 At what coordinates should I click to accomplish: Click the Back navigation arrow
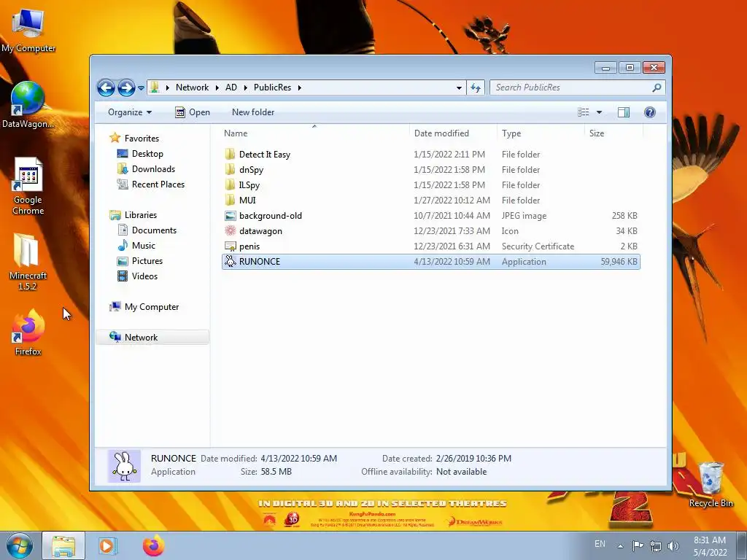tap(106, 87)
